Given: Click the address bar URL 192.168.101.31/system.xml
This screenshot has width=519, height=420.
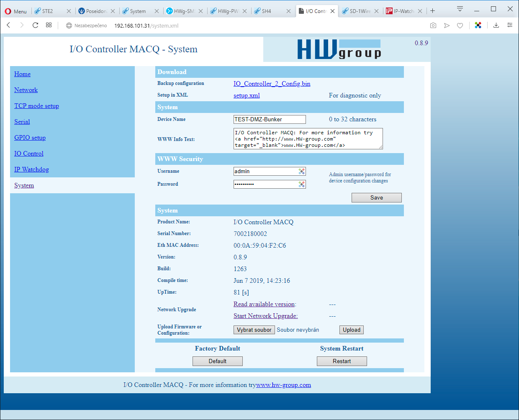Looking at the screenshot, I should click(146, 26).
